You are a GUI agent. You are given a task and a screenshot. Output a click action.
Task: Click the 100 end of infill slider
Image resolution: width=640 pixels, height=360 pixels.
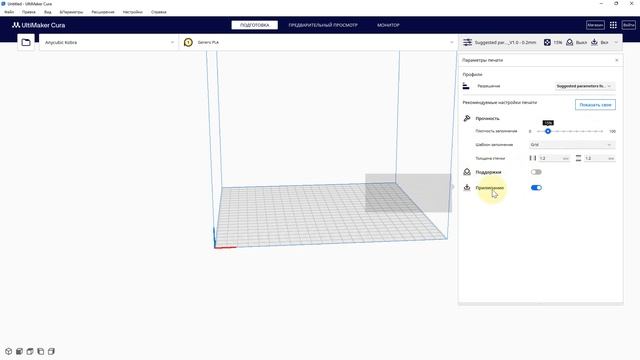pyautogui.click(x=612, y=131)
